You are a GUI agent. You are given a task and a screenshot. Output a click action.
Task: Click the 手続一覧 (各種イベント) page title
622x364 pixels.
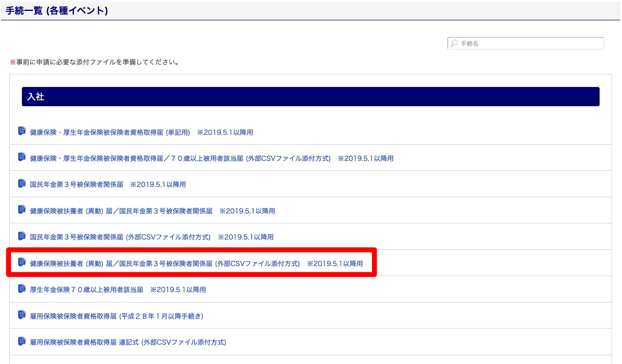click(x=57, y=11)
